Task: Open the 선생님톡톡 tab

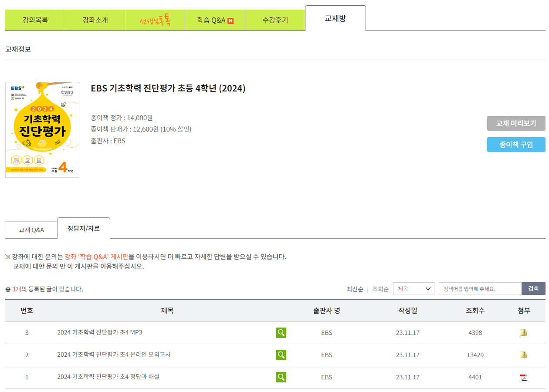Action: 155,20
